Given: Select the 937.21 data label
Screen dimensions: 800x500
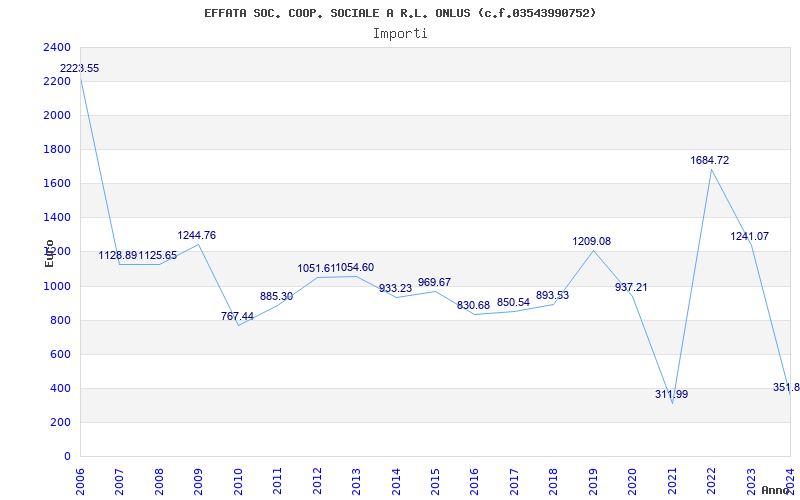Looking at the screenshot, I should (x=631, y=287).
